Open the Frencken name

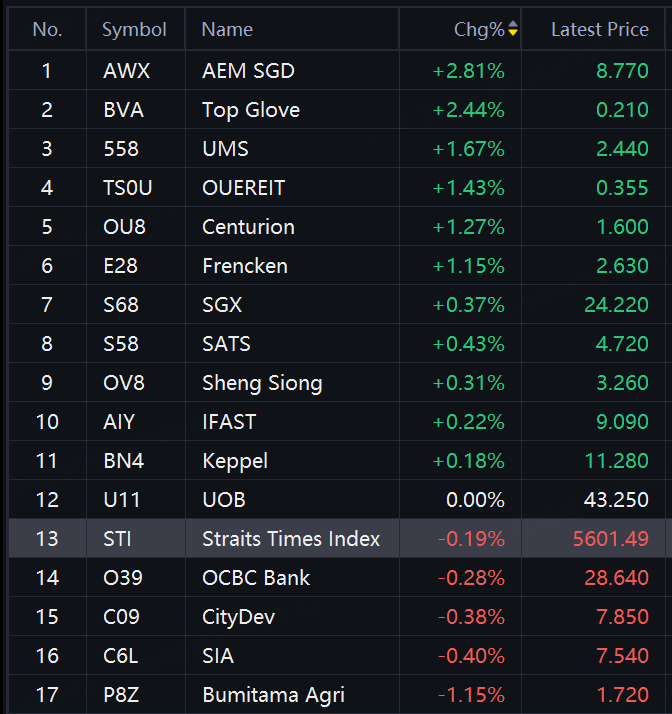click(x=245, y=266)
